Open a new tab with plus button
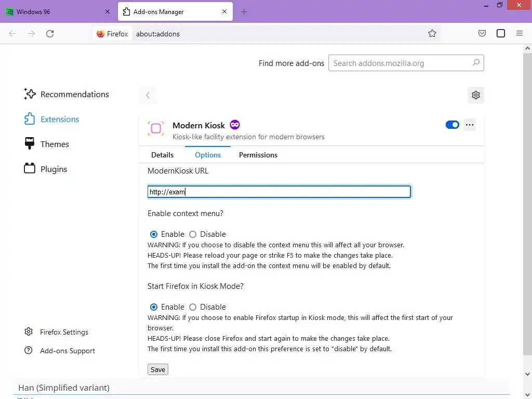 (244, 12)
